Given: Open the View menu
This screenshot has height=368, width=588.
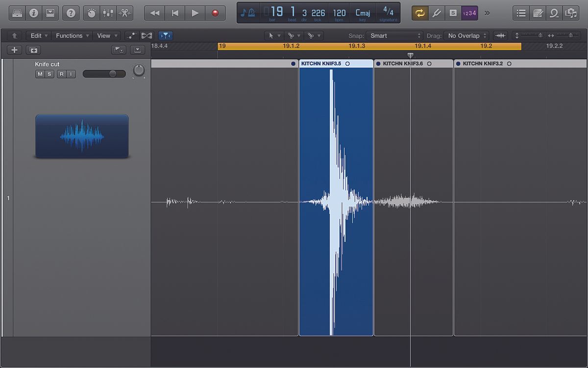Looking at the screenshot, I should [x=105, y=35].
